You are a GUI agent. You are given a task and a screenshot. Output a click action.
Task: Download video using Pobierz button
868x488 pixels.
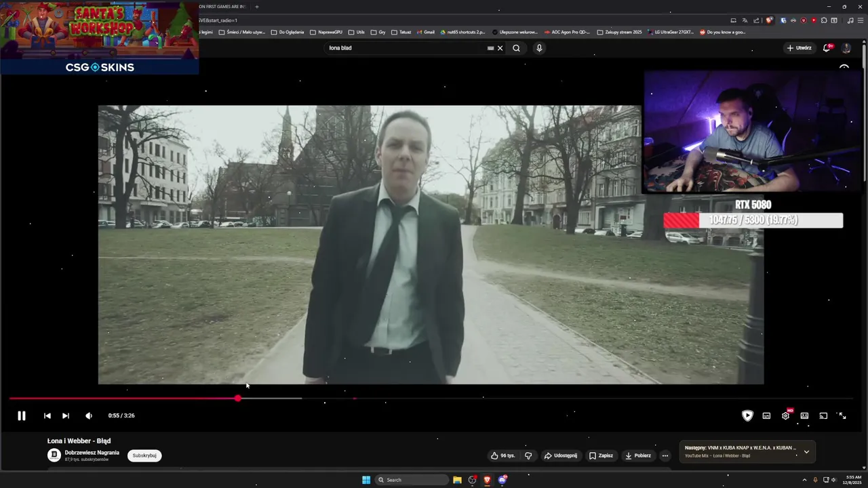637,455
